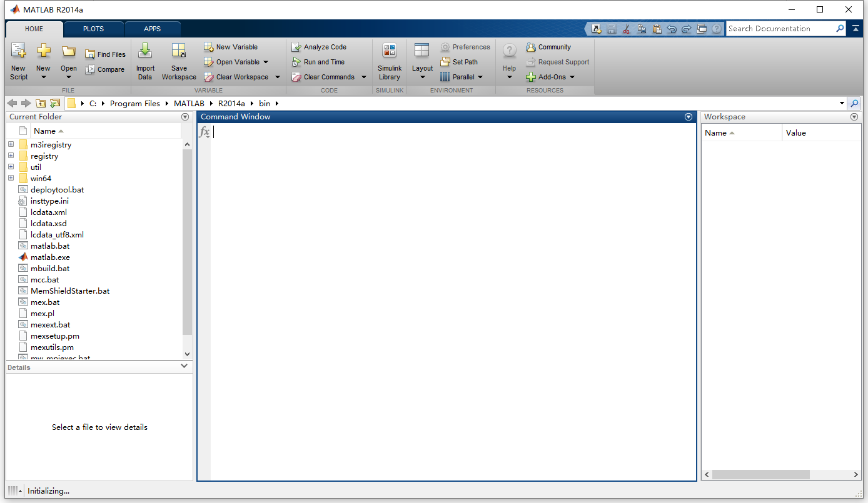Open Current Folder panel actions menu
This screenshot has height=503, width=868.
point(185,117)
